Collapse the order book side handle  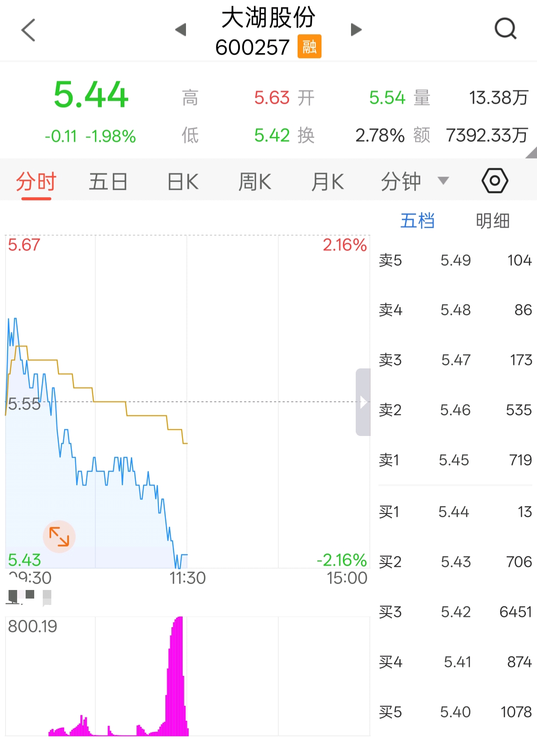point(363,402)
